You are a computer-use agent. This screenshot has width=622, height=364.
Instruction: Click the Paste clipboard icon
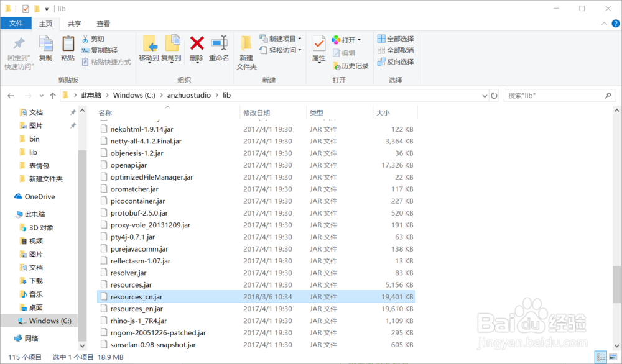pos(68,43)
